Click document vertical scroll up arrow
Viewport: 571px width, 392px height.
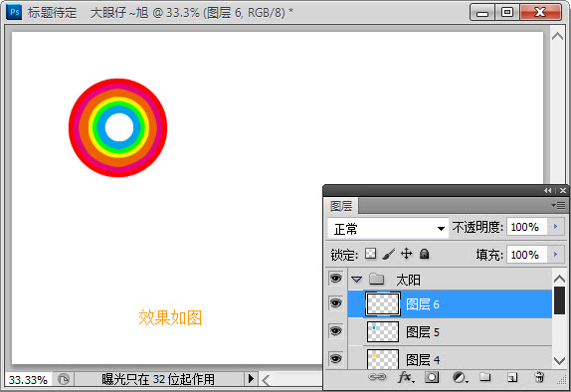click(x=557, y=36)
